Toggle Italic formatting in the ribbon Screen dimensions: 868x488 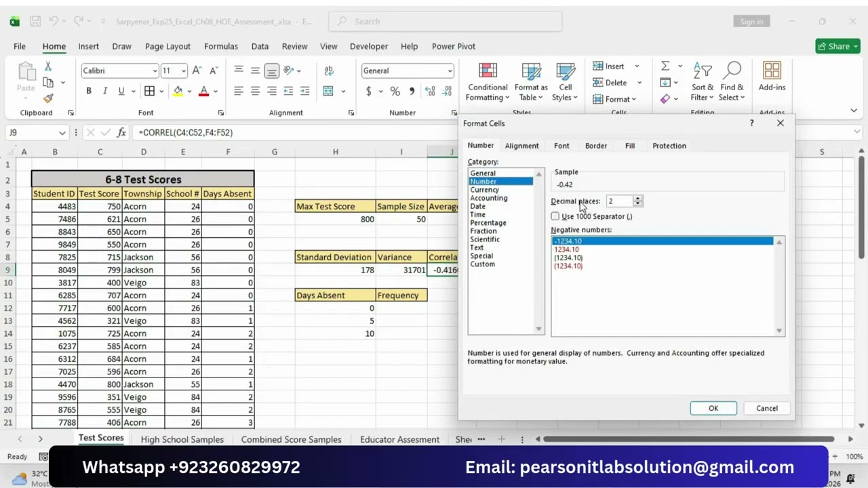104,91
